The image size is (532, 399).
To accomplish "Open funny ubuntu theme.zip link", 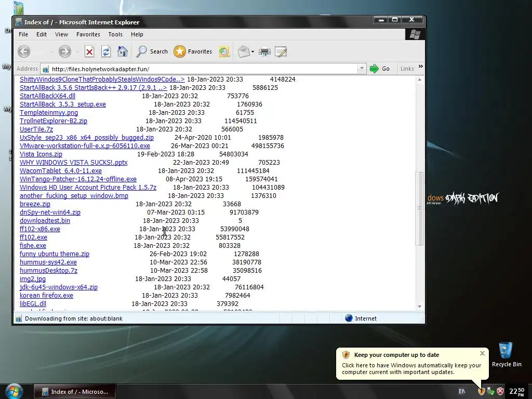I will click(55, 254).
